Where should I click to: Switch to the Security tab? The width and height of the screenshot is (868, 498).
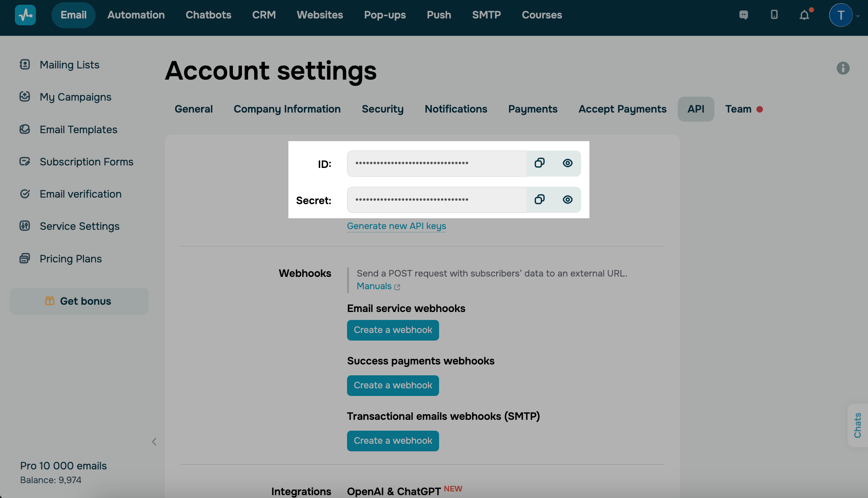[x=383, y=109]
